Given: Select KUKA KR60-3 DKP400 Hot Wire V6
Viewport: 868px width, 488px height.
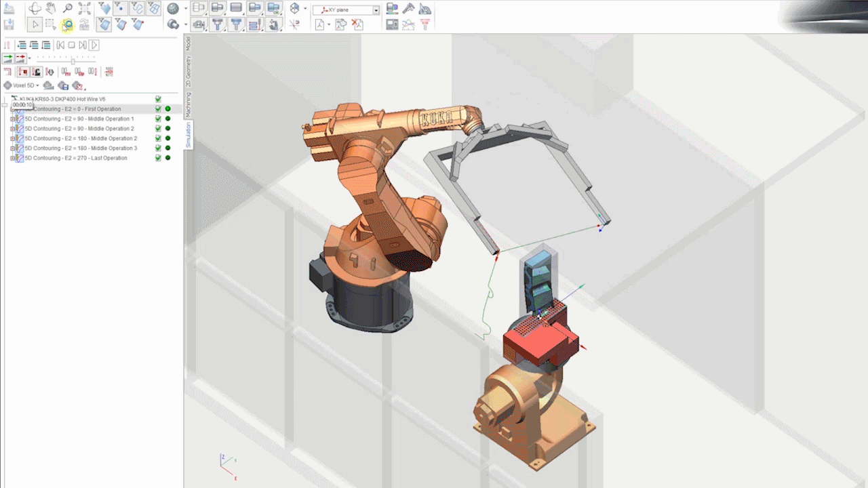Looking at the screenshot, I should (62, 99).
